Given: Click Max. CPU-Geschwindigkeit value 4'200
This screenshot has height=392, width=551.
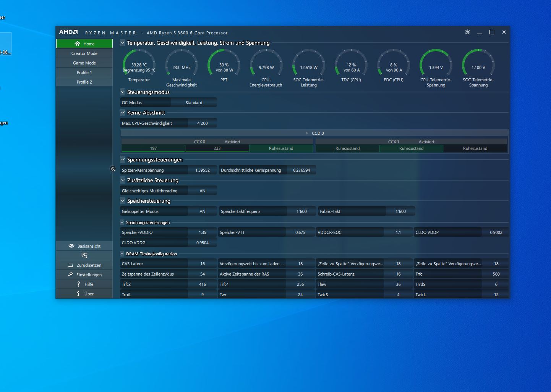Looking at the screenshot, I should click(203, 123).
